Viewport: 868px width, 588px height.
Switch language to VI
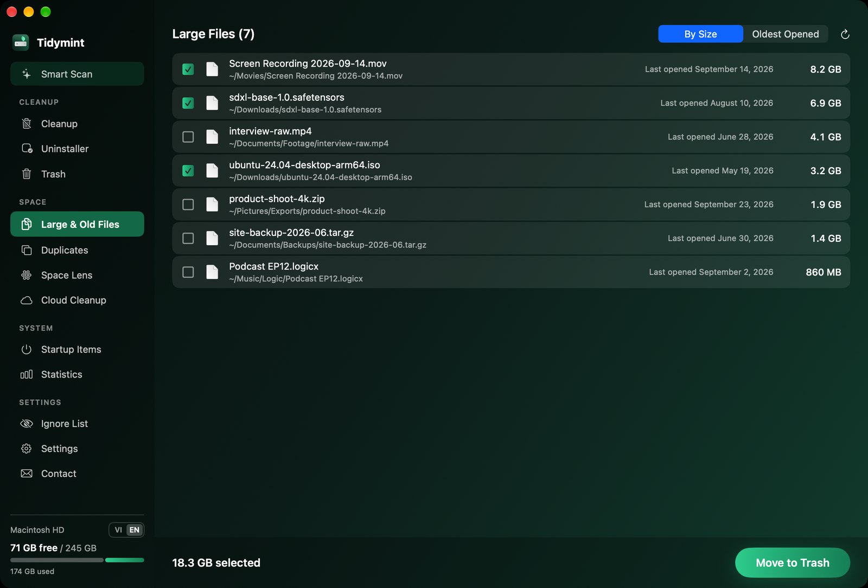118,530
